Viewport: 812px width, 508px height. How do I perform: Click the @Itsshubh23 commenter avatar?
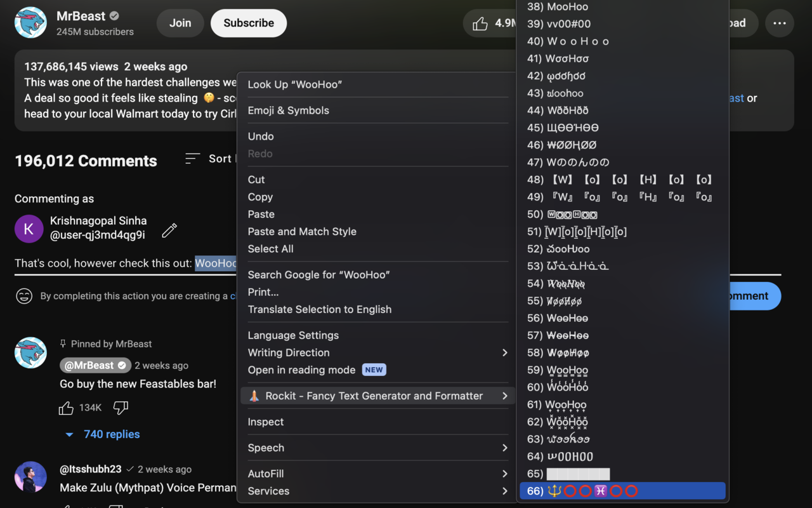point(30,477)
